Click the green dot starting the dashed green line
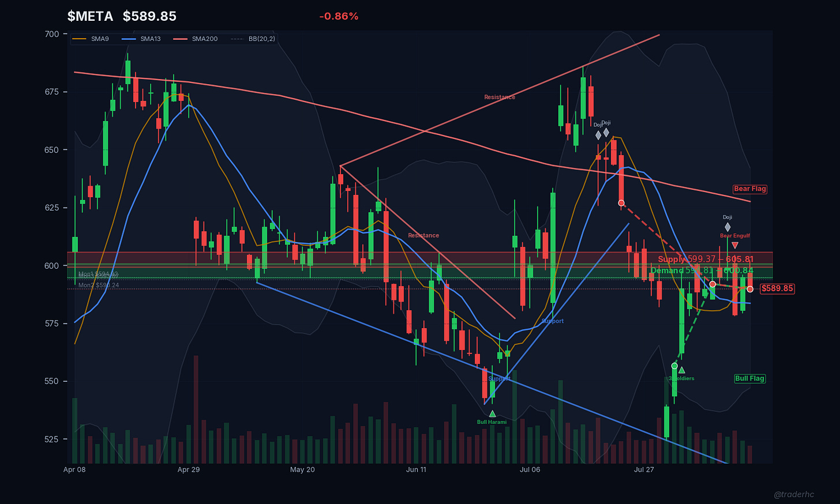The image size is (840, 504). 674,366
